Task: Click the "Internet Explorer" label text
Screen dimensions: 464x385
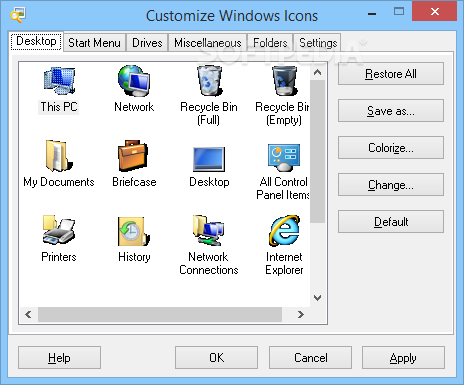Action: tap(284, 263)
